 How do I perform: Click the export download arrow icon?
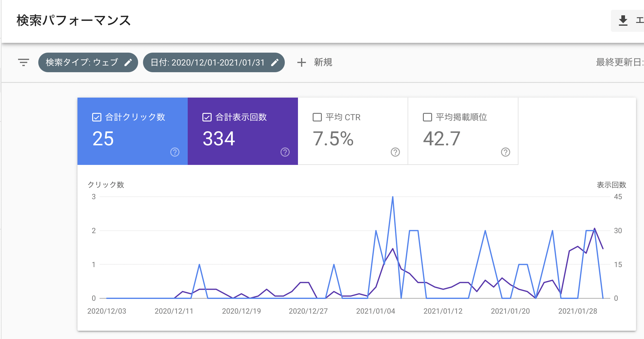tap(623, 20)
